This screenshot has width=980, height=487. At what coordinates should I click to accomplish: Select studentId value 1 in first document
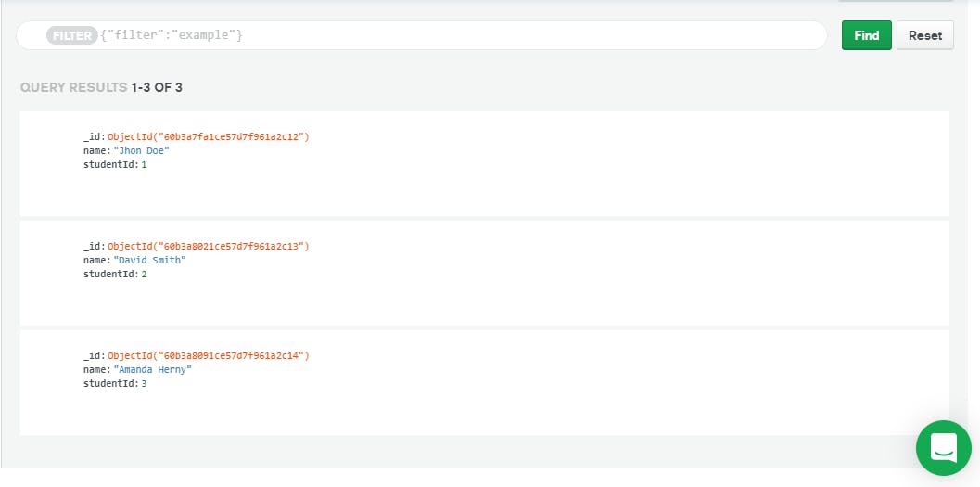click(x=144, y=165)
